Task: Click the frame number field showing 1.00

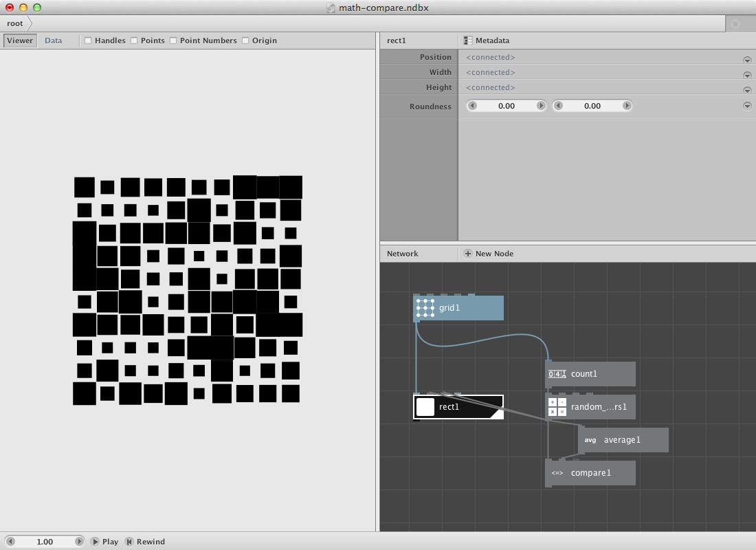Action: (x=45, y=542)
